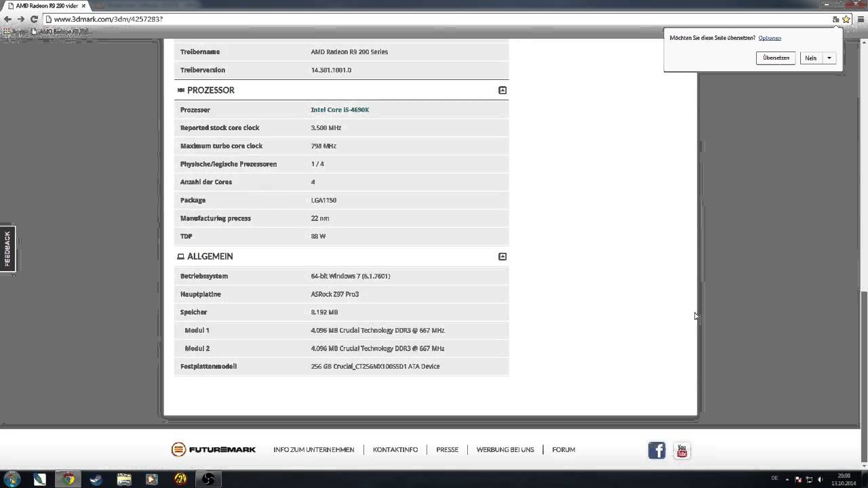Open the dropdown arrow next to Nein
Screen dimensions: 868x488
pos(829,58)
